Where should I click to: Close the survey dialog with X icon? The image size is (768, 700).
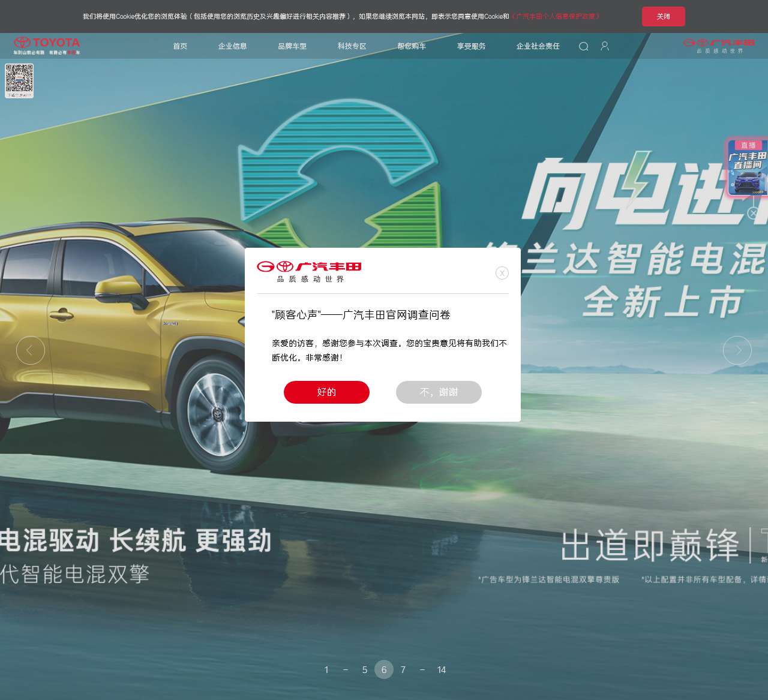tap(502, 273)
